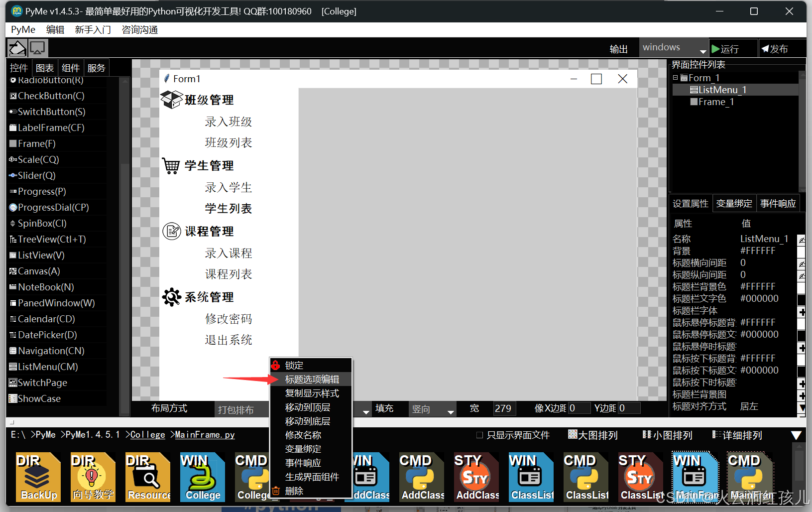812x512 pixels.
Task: Select the DatePicker(D) widget
Action: [43, 335]
